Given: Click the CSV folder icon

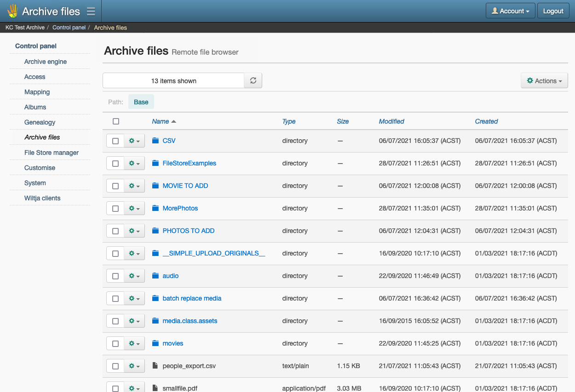Looking at the screenshot, I should 155,141.
